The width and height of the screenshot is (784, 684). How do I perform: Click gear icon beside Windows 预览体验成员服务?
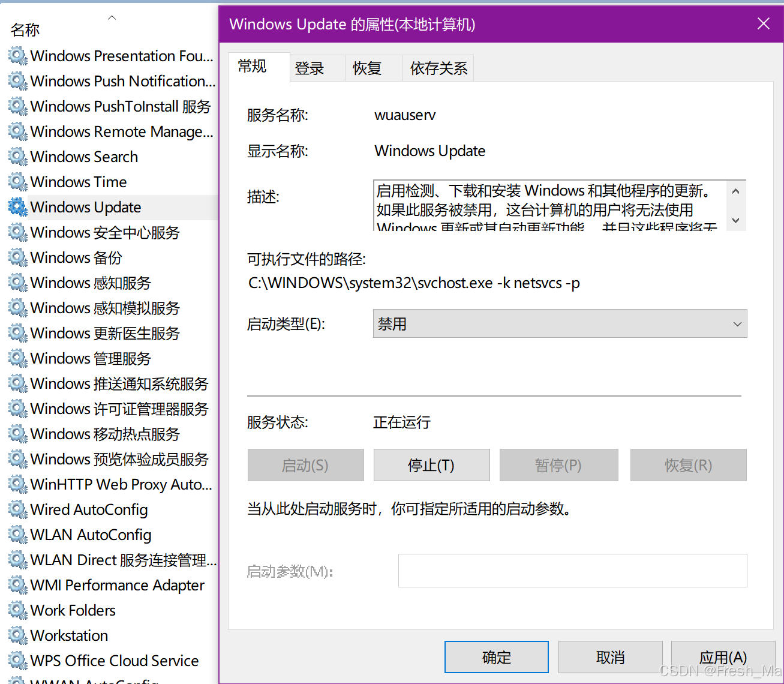(18, 460)
